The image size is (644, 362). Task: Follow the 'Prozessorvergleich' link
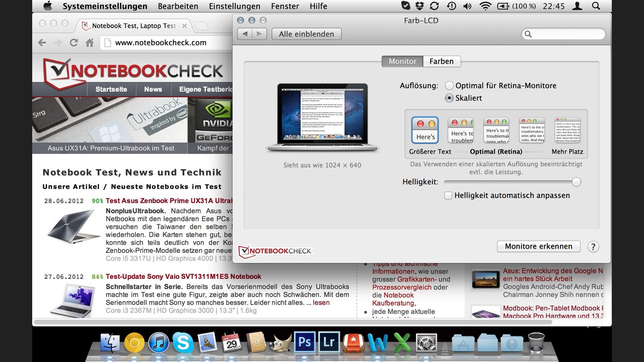tap(402, 287)
